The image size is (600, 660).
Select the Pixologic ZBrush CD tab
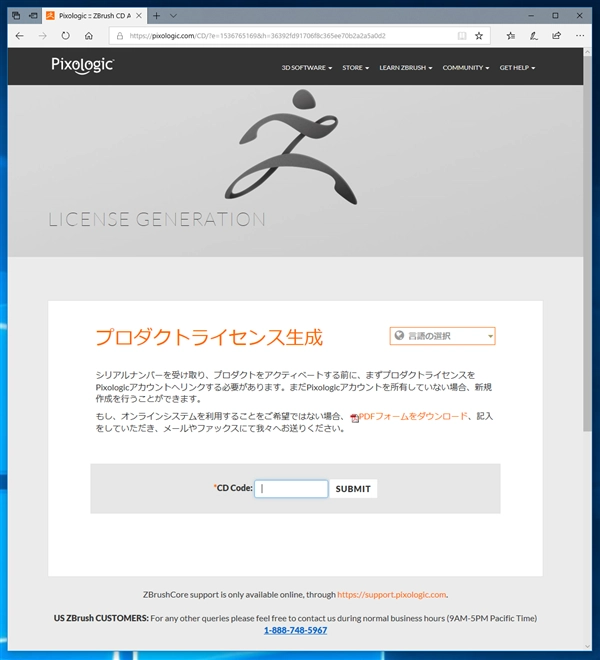coord(94,16)
